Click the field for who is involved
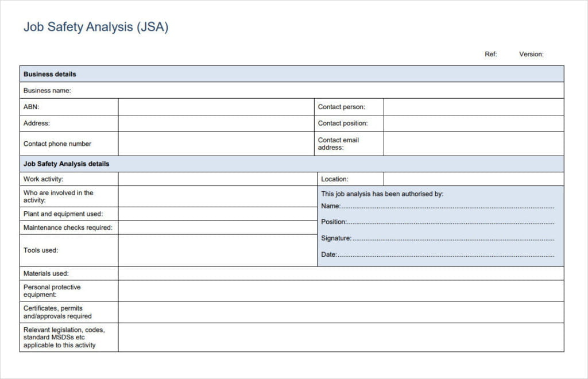 215,196
